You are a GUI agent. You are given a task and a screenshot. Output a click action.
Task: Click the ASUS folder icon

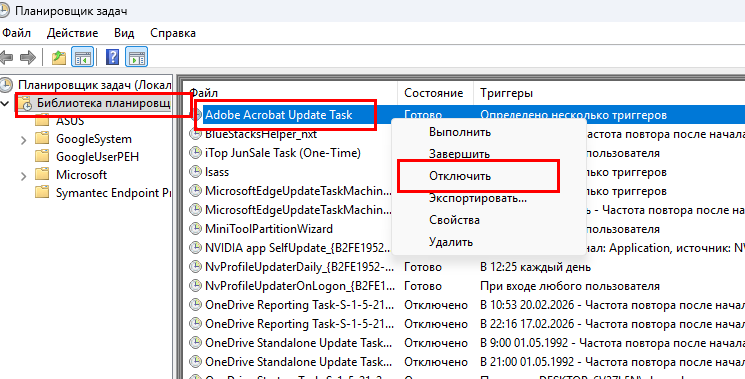[x=42, y=121]
